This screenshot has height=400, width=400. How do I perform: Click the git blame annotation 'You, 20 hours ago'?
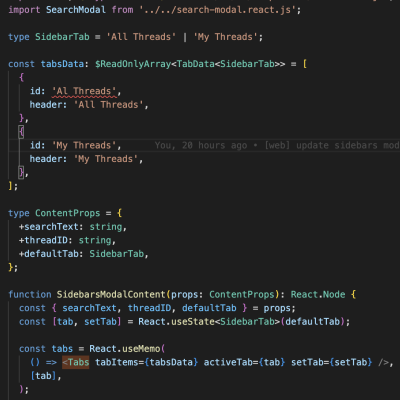(x=201, y=145)
